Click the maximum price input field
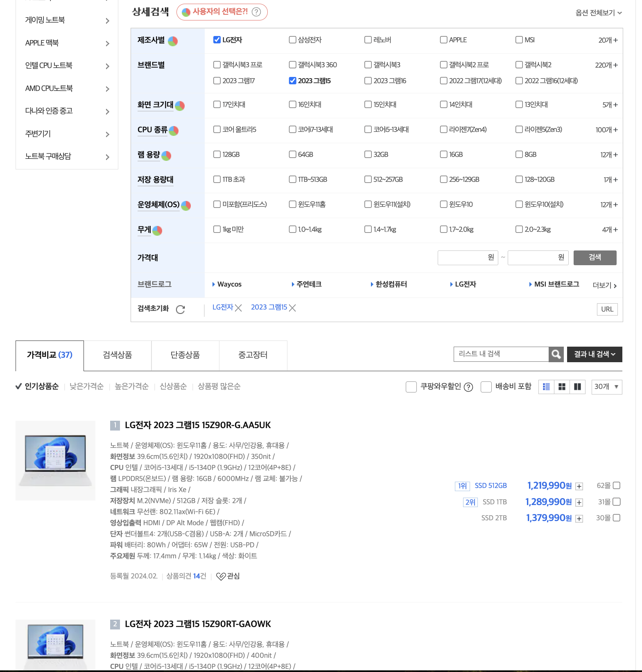This screenshot has height=672, width=642. (x=538, y=257)
